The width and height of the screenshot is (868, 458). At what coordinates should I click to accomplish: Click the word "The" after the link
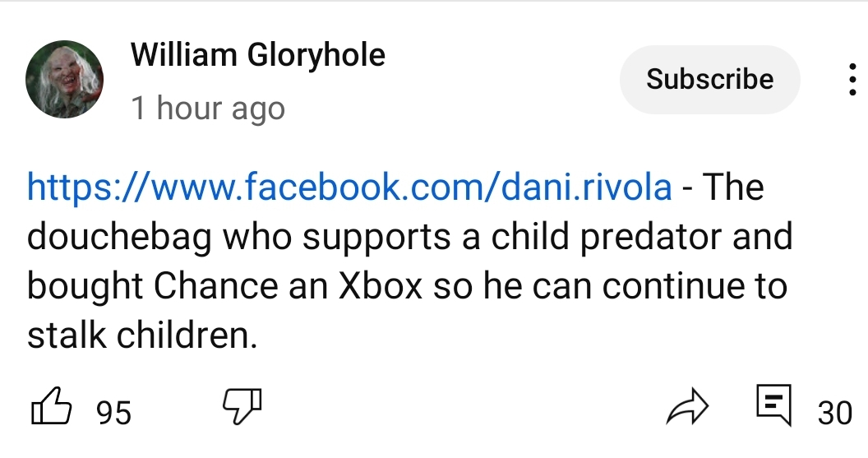point(733,187)
